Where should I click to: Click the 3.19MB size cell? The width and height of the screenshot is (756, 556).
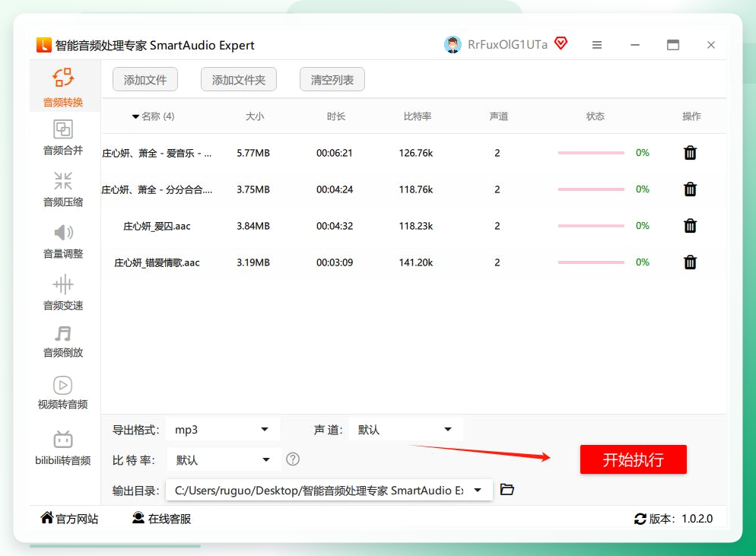253,262
